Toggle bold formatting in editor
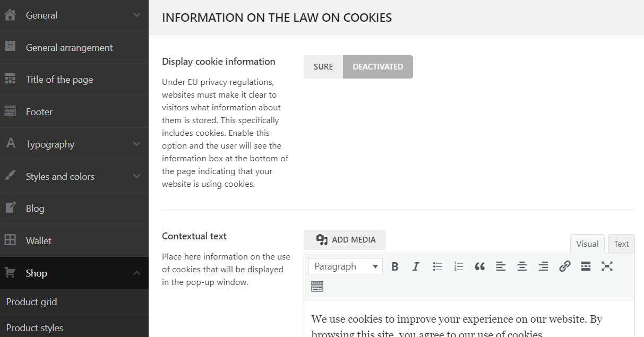The width and height of the screenshot is (644, 337). tap(394, 266)
